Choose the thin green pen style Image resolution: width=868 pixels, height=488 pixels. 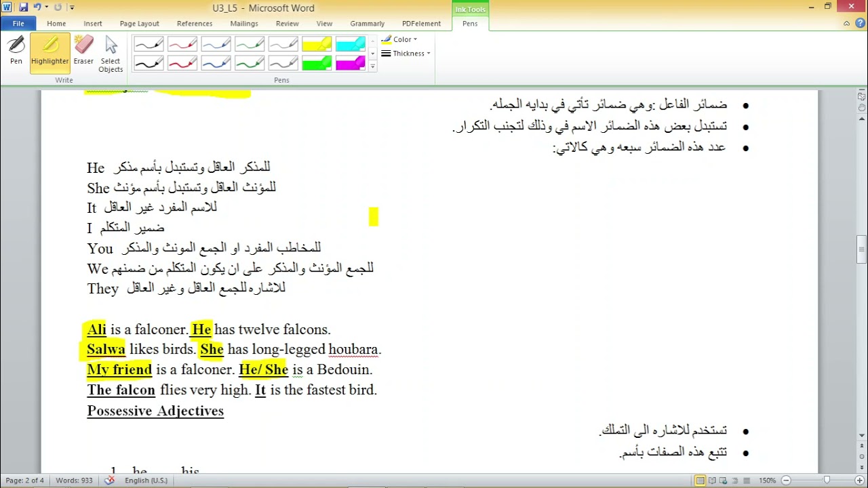point(250,45)
